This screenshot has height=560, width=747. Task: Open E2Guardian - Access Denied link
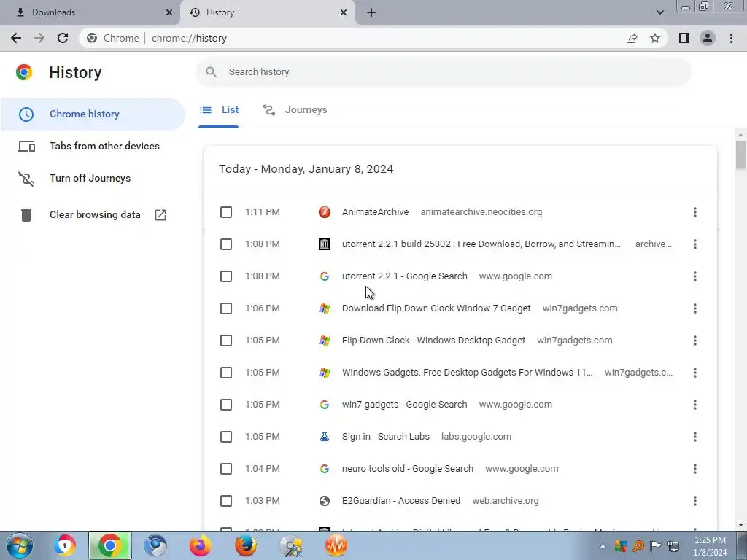point(401,501)
